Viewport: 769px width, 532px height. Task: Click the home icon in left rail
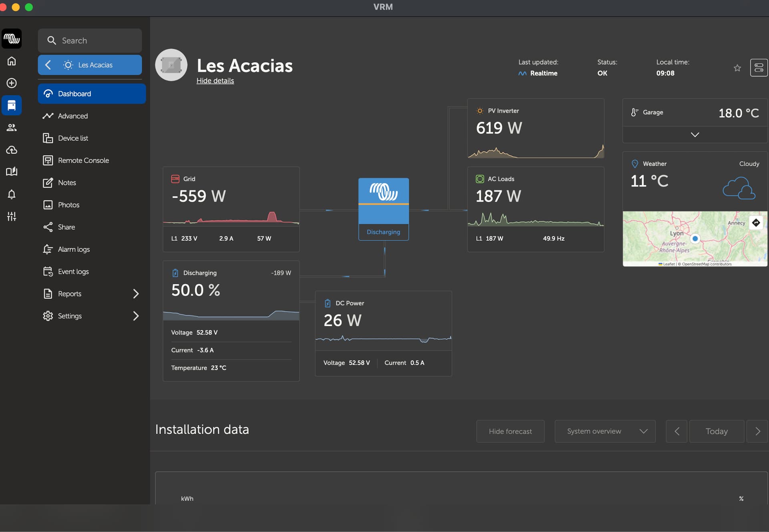pyautogui.click(x=12, y=61)
